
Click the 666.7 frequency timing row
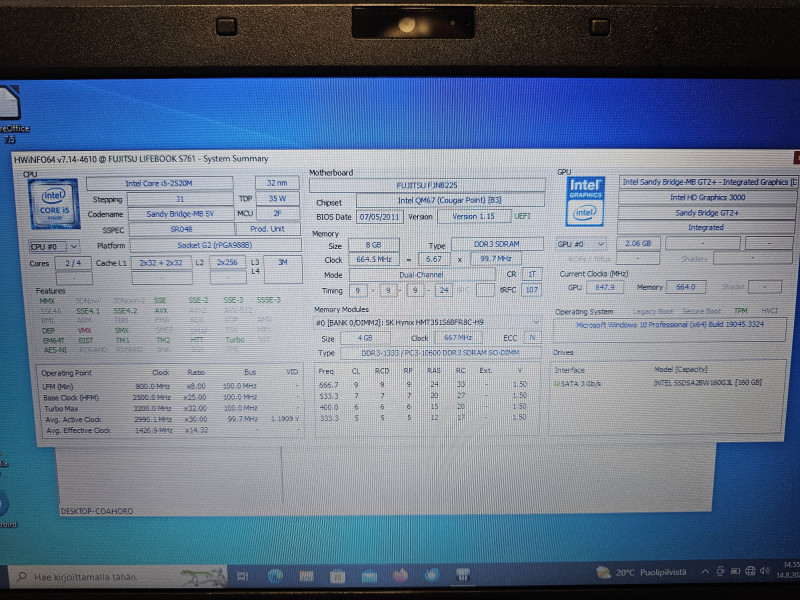click(x=428, y=384)
